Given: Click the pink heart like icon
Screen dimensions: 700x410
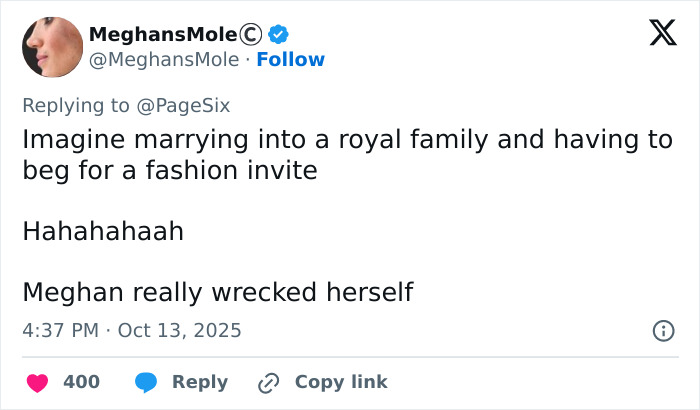Looking at the screenshot, I should tap(37, 382).
